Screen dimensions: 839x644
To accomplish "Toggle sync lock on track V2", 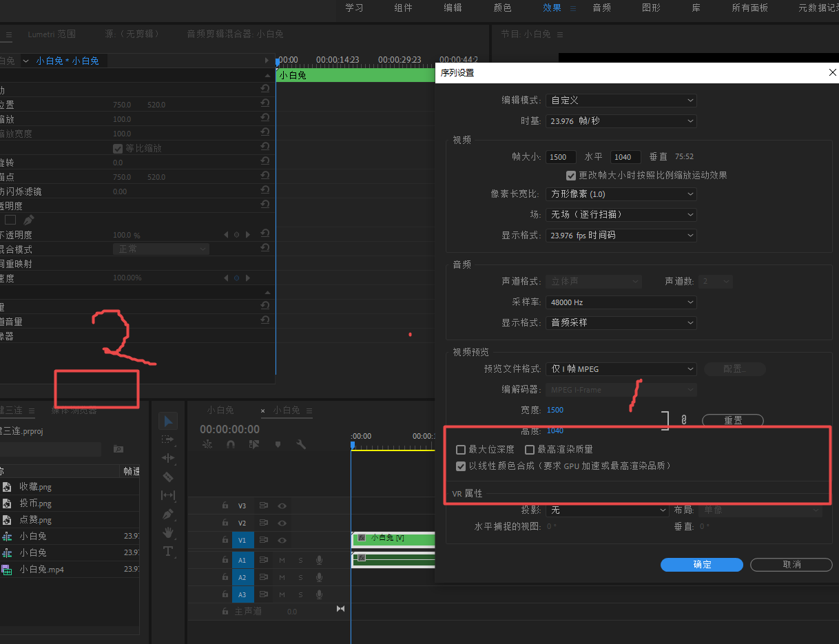I will (263, 523).
